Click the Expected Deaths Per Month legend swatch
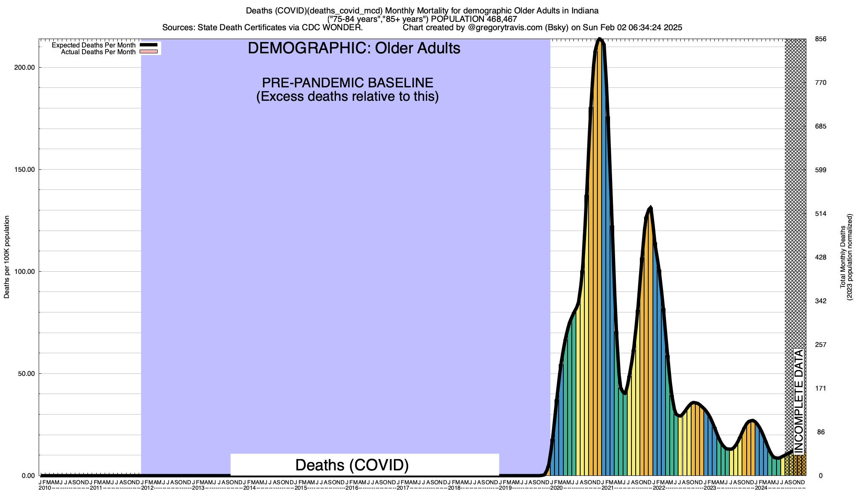The height and width of the screenshot is (504, 861). coord(148,45)
